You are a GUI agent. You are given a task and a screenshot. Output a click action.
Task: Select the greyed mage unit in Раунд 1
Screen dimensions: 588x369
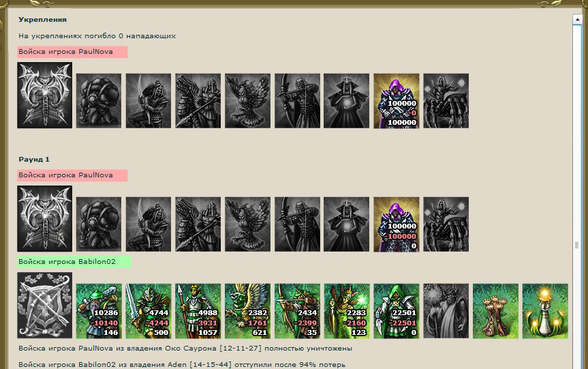click(347, 224)
